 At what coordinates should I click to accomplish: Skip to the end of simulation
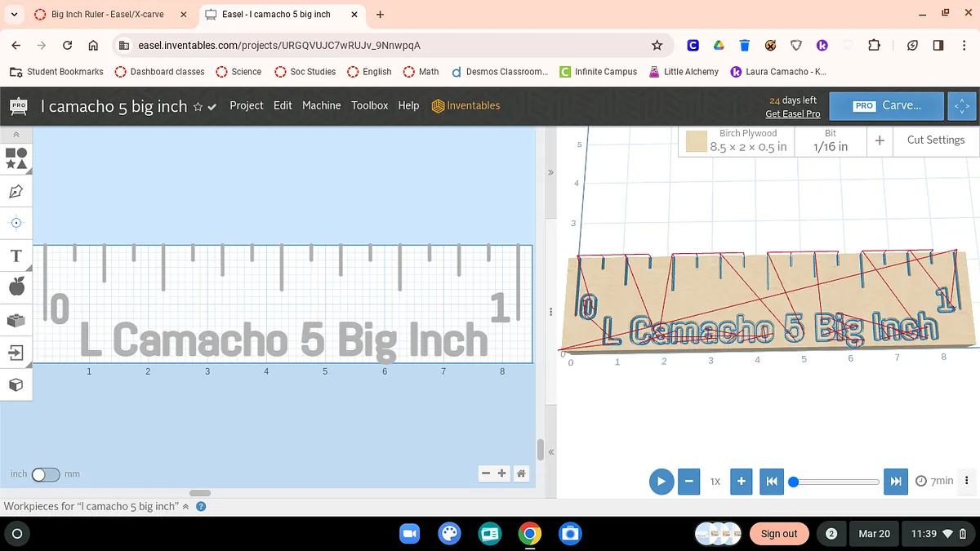[896, 482]
